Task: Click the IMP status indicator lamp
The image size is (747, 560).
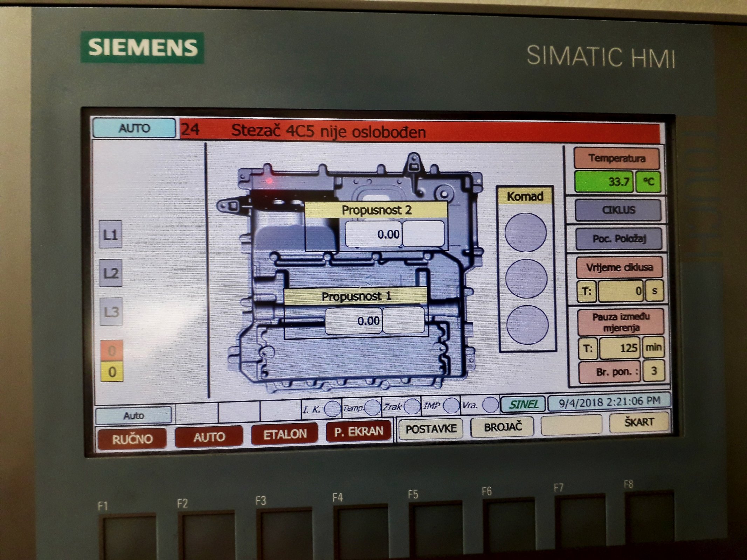Action: pos(451,405)
